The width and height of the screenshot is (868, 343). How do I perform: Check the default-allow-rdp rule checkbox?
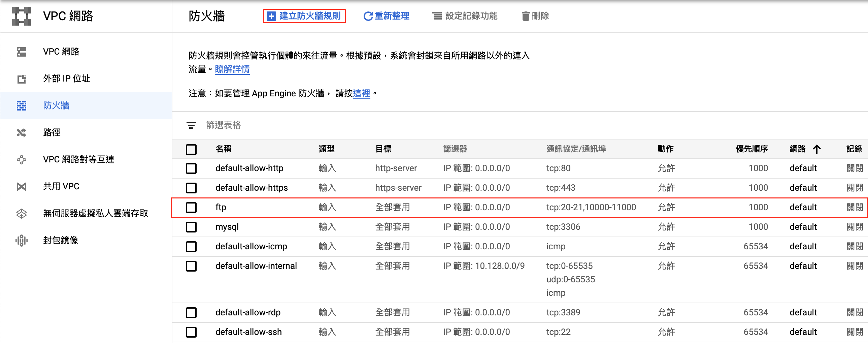pyautogui.click(x=191, y=313)
